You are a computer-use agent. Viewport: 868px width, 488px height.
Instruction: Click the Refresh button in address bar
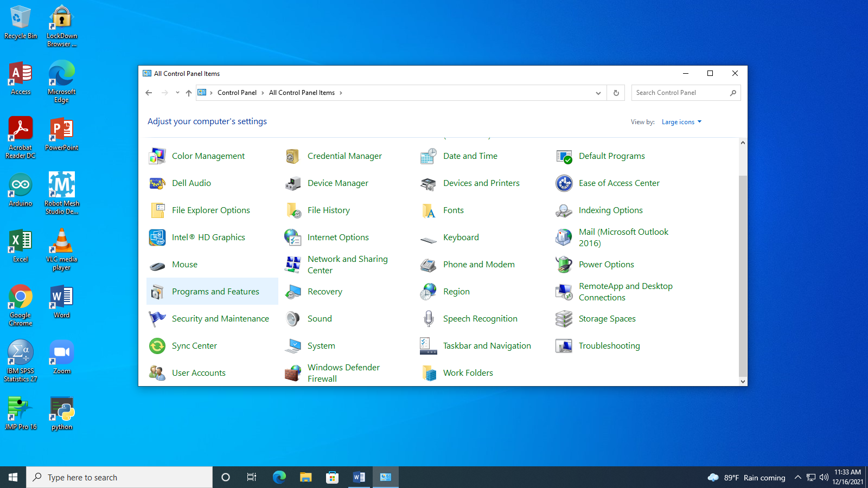pos(616,93)
